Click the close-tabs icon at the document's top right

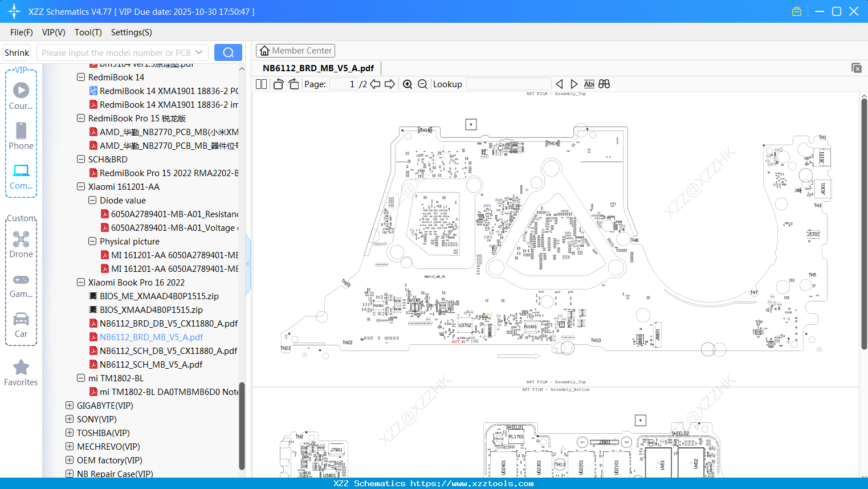856,68
